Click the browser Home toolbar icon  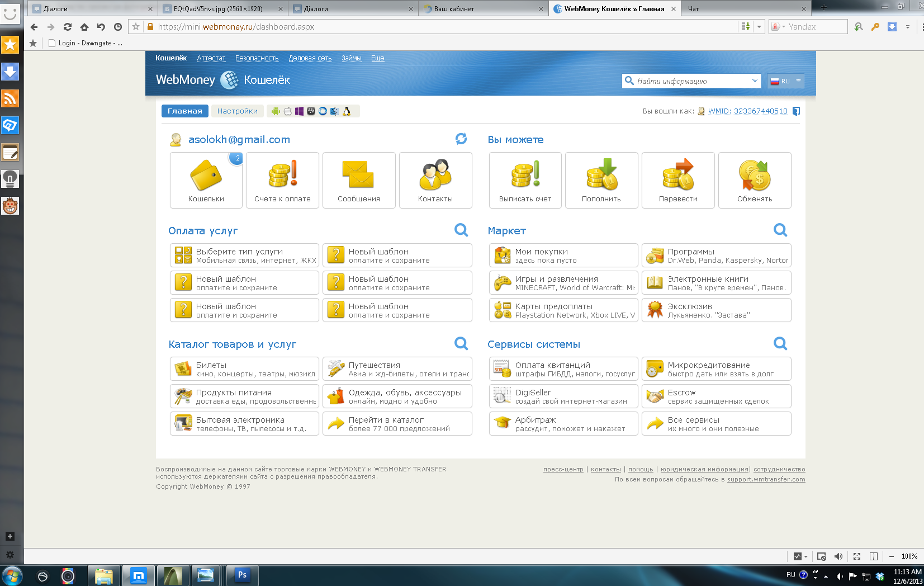click(x=84, y=27)
